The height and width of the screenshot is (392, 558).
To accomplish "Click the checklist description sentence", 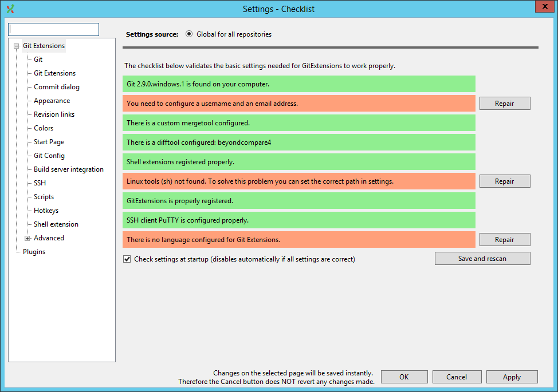I will 260,66.
